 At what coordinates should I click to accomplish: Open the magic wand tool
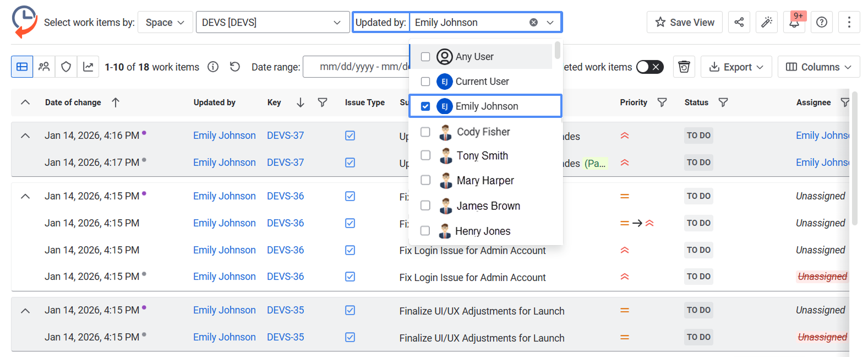point(766,23)
